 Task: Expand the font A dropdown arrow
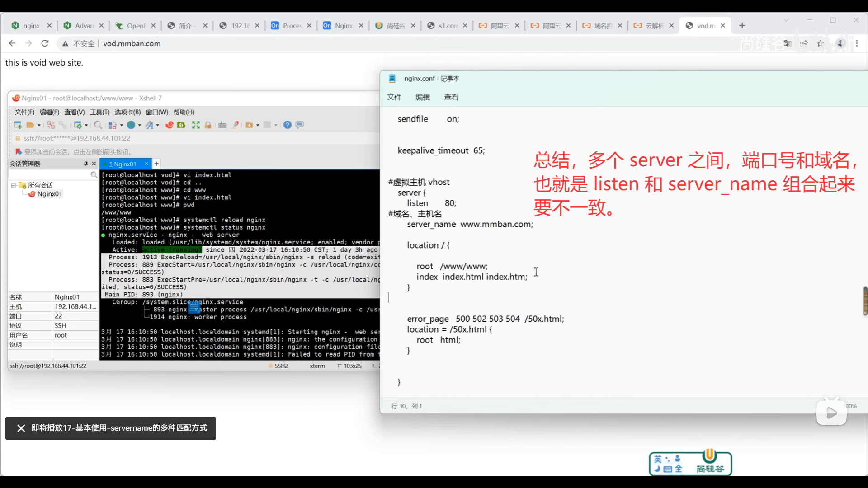(x=157, y=125)
